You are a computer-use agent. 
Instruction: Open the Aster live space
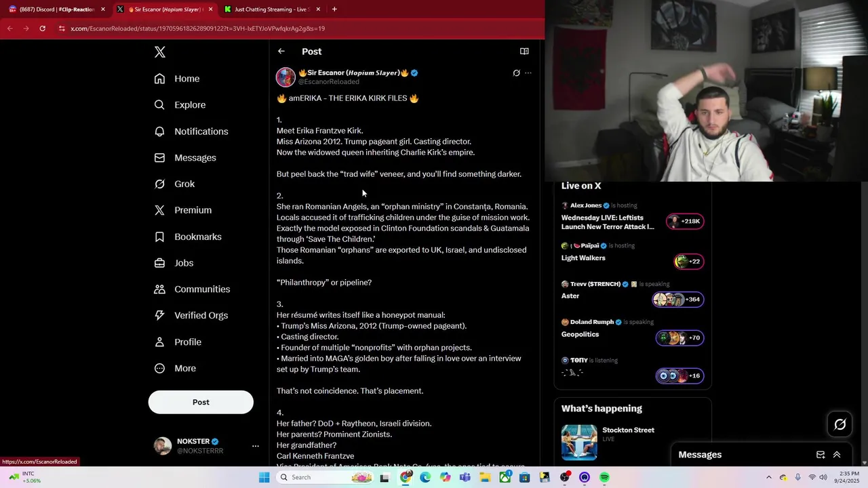pos(570,296)
